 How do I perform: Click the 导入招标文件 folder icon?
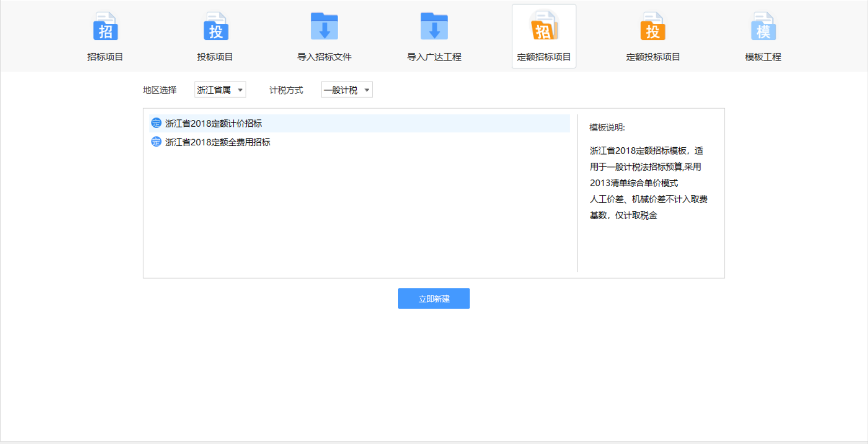click(x=324, y=26)
